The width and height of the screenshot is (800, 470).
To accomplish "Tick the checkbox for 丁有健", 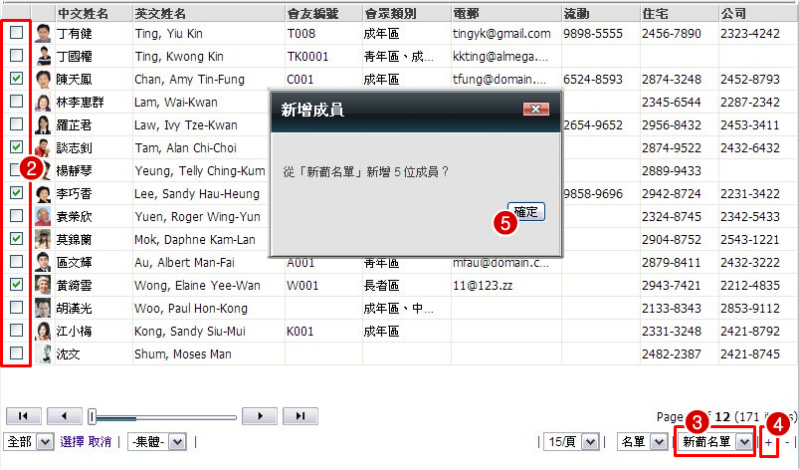I will coord(16,33).
